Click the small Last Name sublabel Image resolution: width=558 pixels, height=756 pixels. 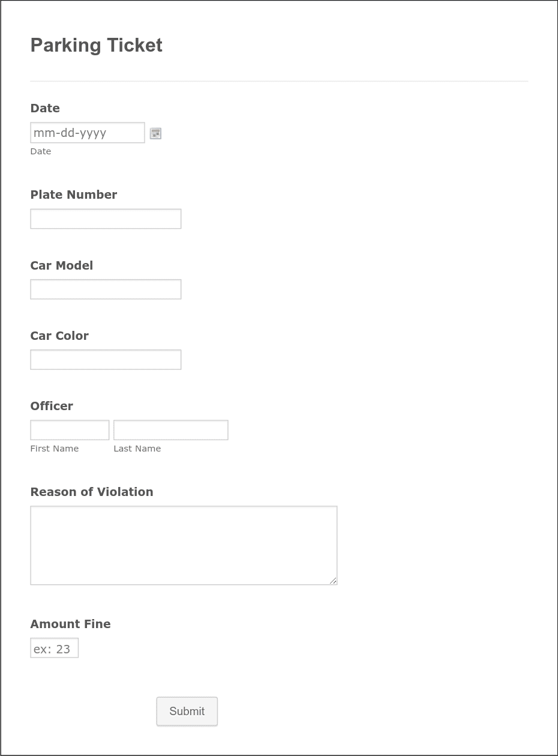point(137,449)
